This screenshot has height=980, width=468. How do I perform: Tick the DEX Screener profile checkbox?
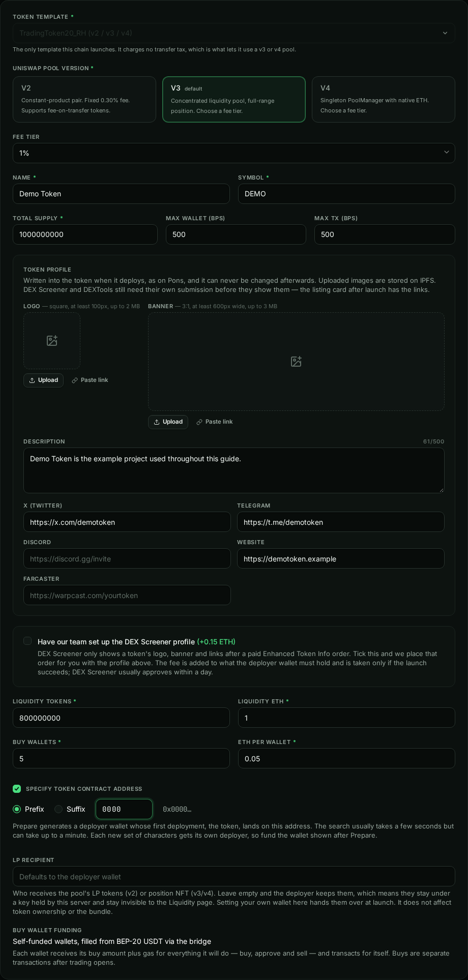27,641
